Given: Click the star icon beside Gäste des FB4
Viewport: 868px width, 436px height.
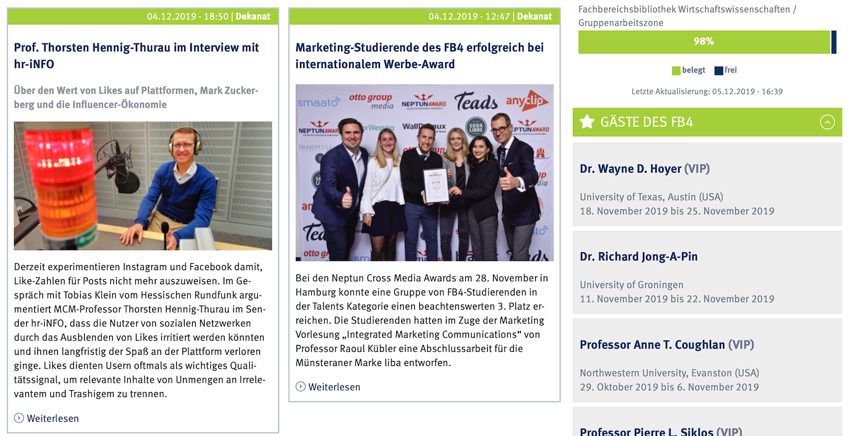Looking at the screenshot, I should [587, 122].
